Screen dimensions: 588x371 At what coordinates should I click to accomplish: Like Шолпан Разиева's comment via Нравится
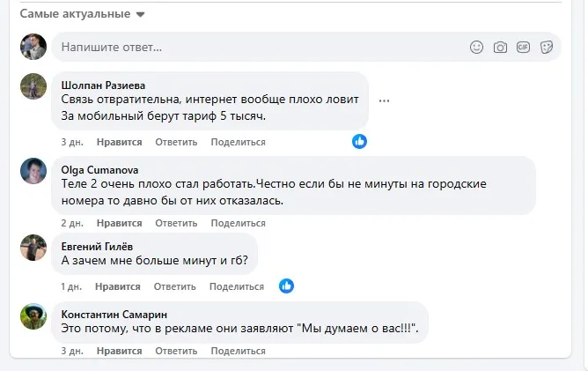click(118, 142)
